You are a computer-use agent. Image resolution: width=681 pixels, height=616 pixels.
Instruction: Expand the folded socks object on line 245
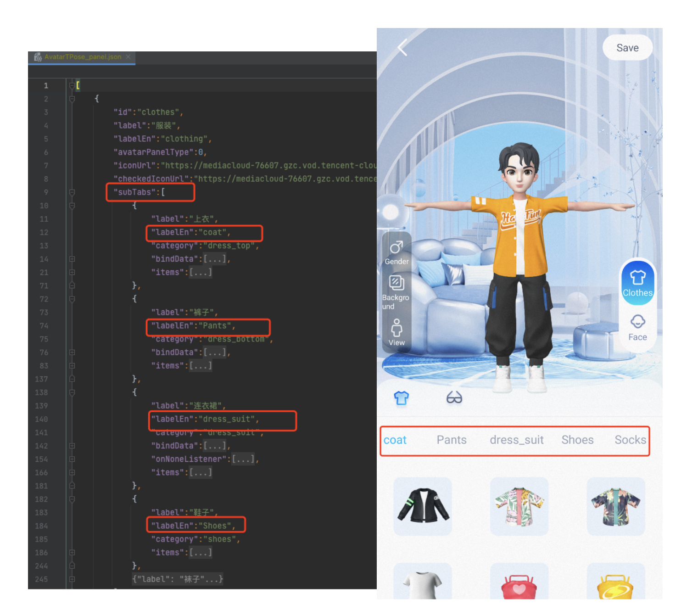click(72, 579)
